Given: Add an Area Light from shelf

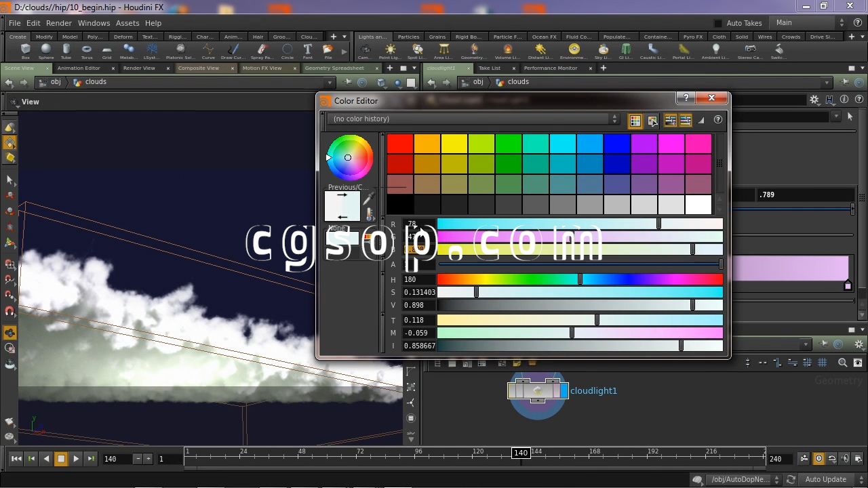Looking at the screenshot, I should tap(444, 52).
